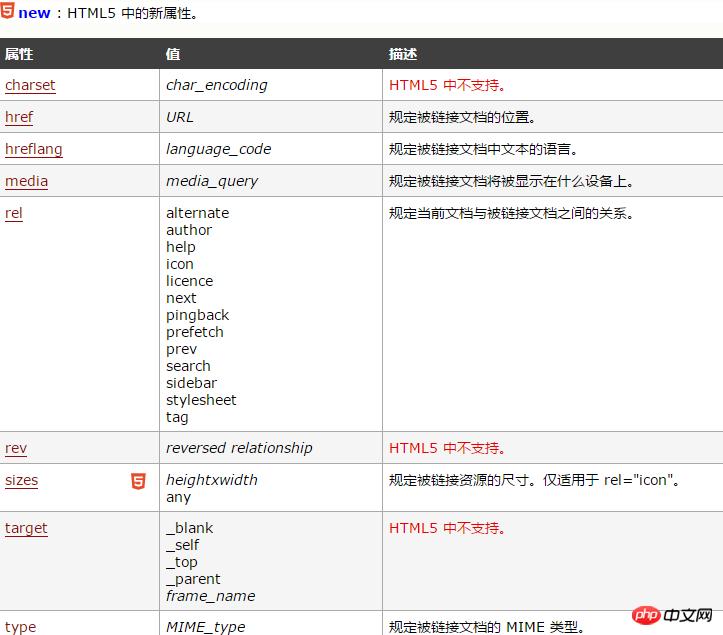This screenshot has height=635, width=723.
Task: Click rev's red 'HTML5 中不支持' description
Action: [447, 448]
